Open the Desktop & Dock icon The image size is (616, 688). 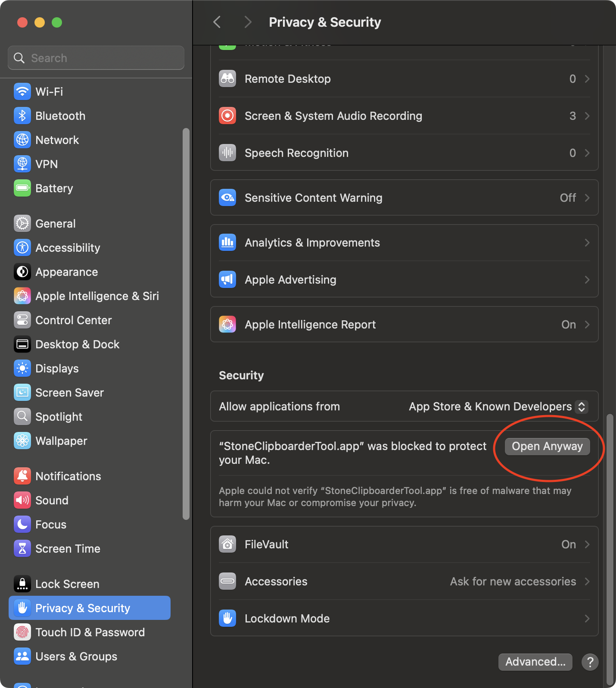click(x=22, y=344)
